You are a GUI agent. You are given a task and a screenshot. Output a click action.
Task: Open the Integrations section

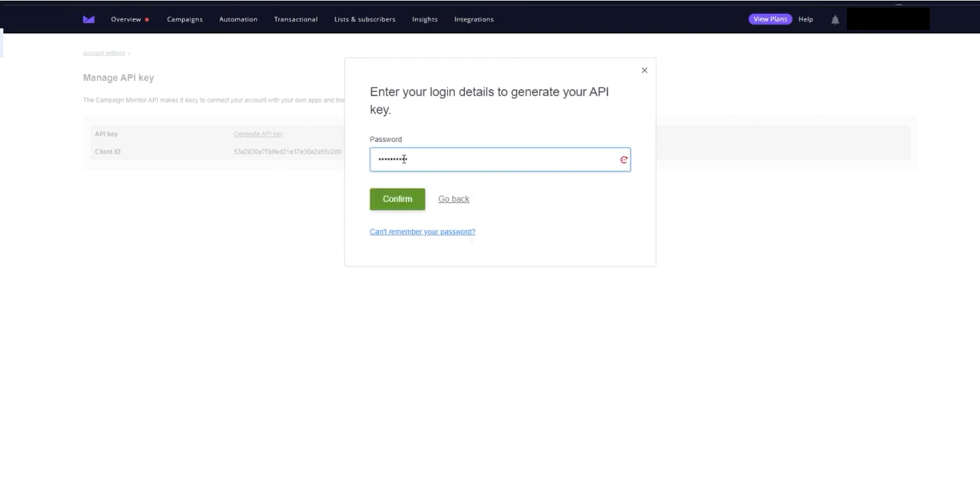pos(473,19)
